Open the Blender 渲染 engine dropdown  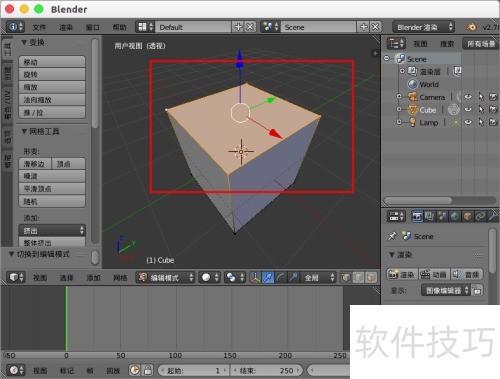point(424,27)
